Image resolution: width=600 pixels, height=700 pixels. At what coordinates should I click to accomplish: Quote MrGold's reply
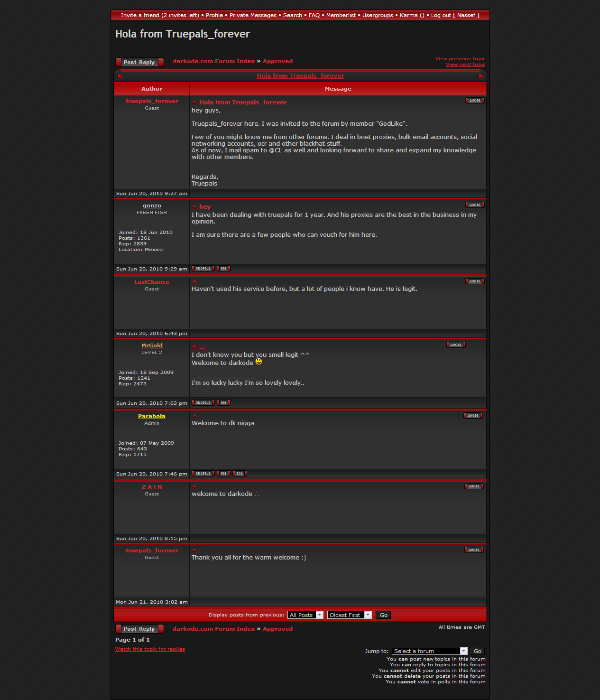pos(456,345)
